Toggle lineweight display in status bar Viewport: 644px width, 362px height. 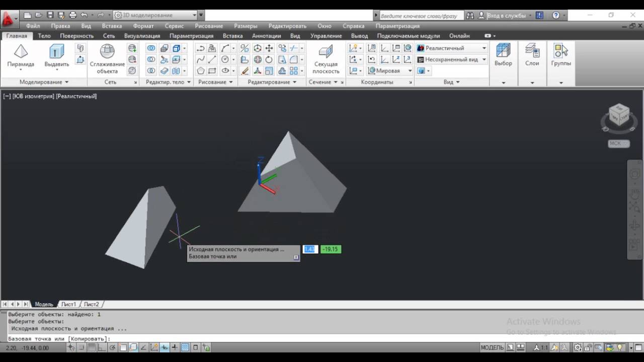point(175,347)
